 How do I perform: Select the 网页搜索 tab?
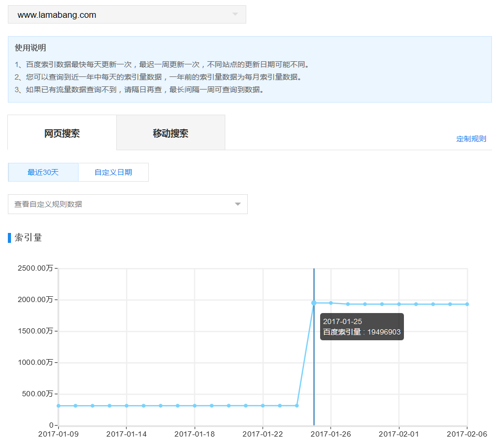[x=61, y=132]
